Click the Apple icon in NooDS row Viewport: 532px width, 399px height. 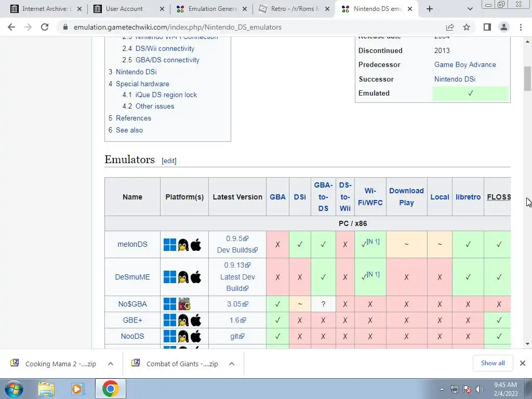[196, 336]
